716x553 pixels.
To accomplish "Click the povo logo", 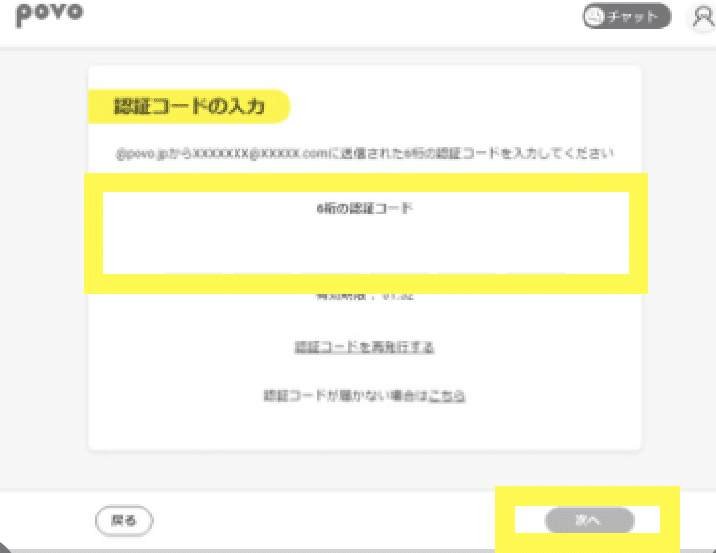I will point(49,15).
